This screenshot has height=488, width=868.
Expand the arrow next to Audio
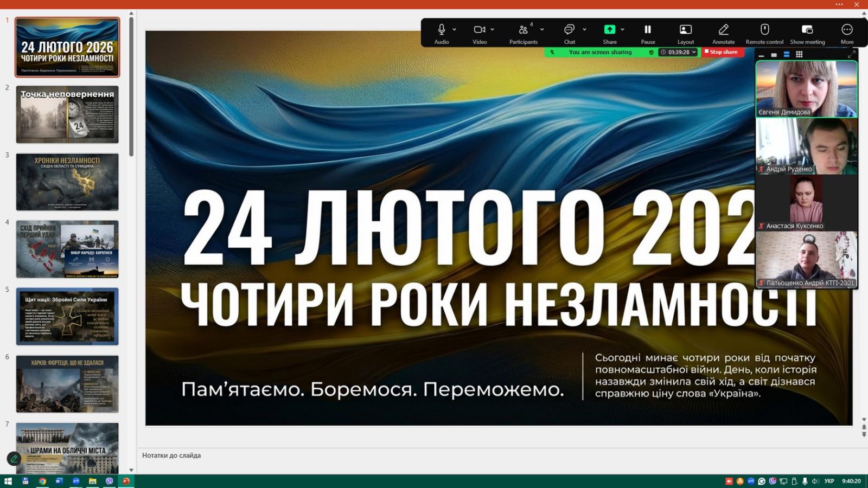tap(455, 30)
